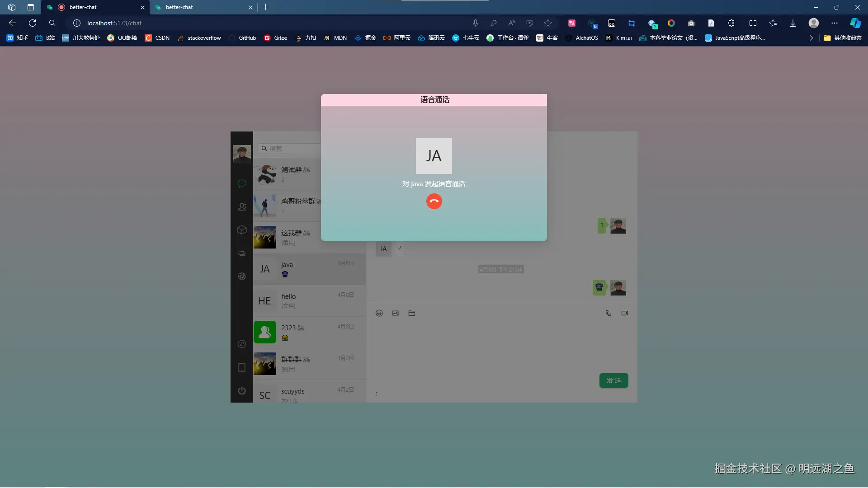Open the contacts panel icon

pos(242,206)
